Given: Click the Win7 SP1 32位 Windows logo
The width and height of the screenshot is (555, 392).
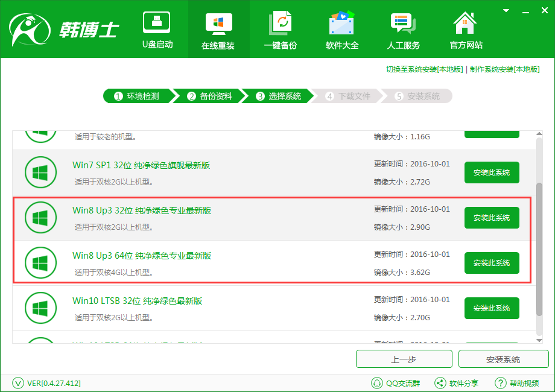Looking at the screenshot, I should [x=40, y=172].
